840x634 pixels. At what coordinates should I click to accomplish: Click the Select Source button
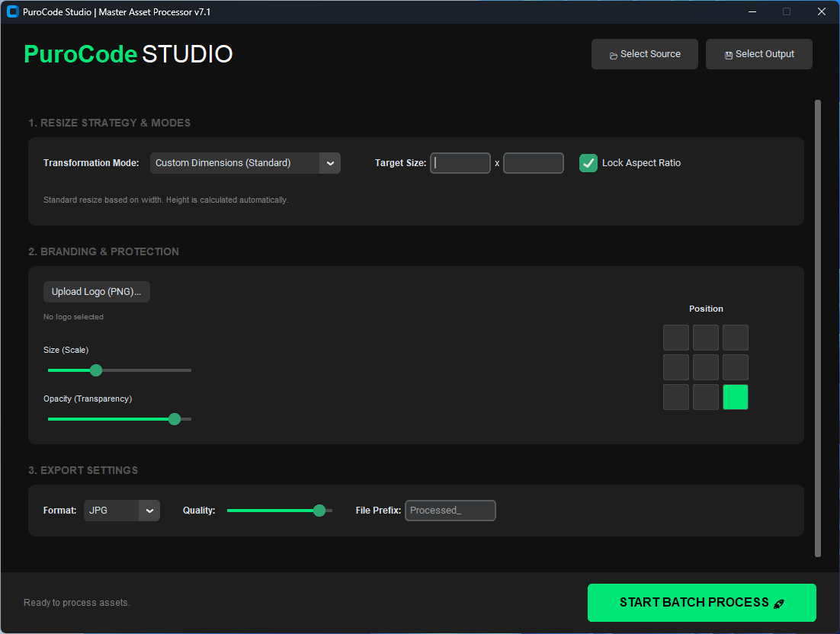tap(644, 54)
